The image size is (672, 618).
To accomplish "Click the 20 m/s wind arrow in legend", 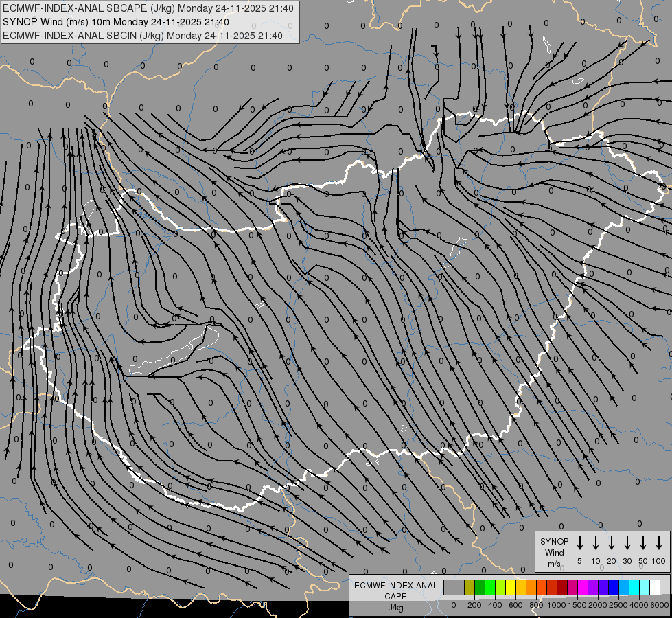I will [611, 542].
